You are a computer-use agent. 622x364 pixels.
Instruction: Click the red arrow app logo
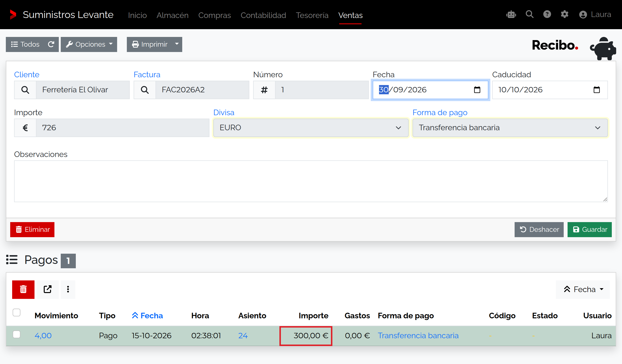(x=13, y=15)
